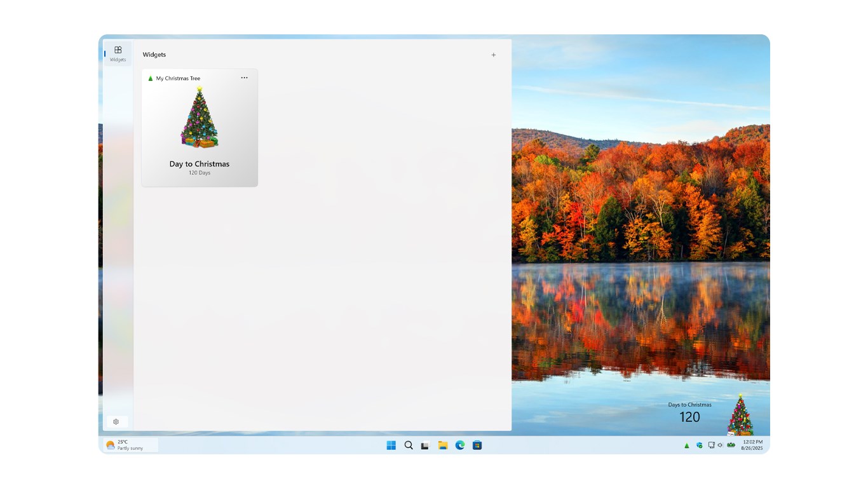Open Windows Security from the system tray
868x488 pixels.
699,445
